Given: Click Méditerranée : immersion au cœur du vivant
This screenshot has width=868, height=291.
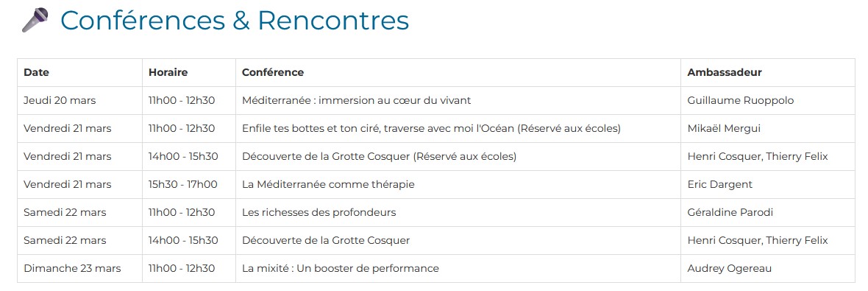Looking at the screenshot, I should (357, 100).
